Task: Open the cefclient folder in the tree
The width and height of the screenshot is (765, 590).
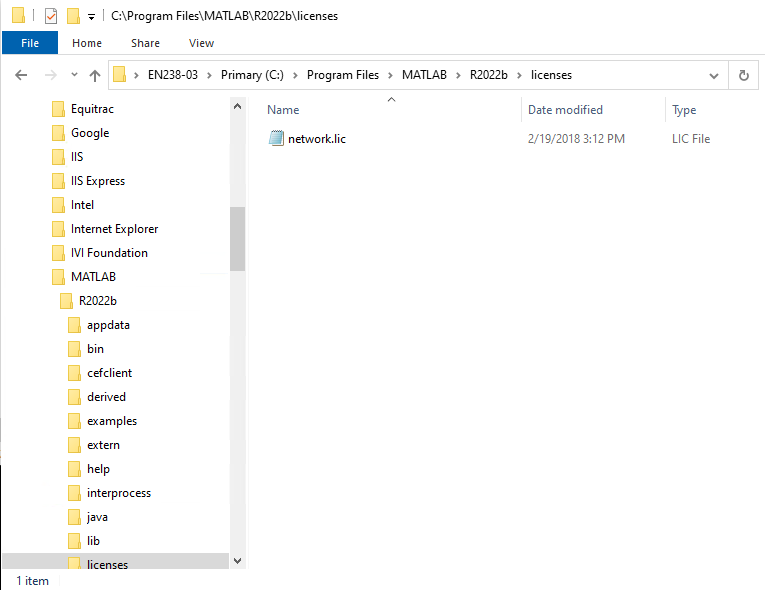Action: click(109, 373)
